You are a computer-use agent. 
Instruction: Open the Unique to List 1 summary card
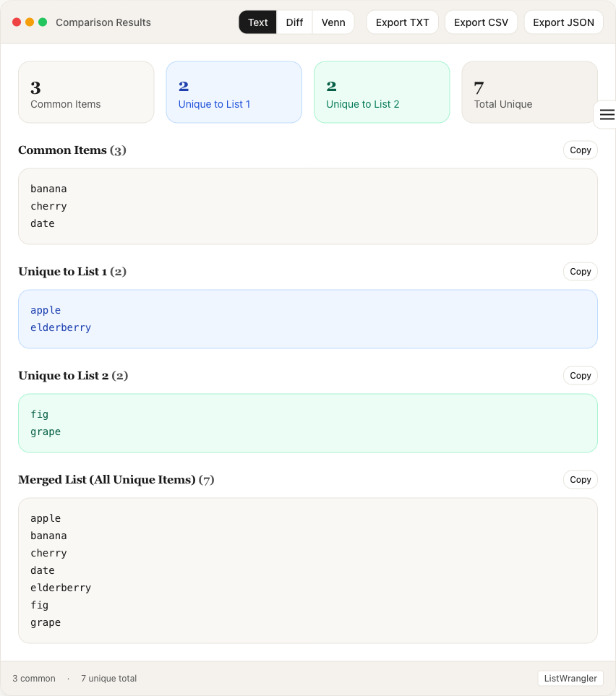point(234,92)
